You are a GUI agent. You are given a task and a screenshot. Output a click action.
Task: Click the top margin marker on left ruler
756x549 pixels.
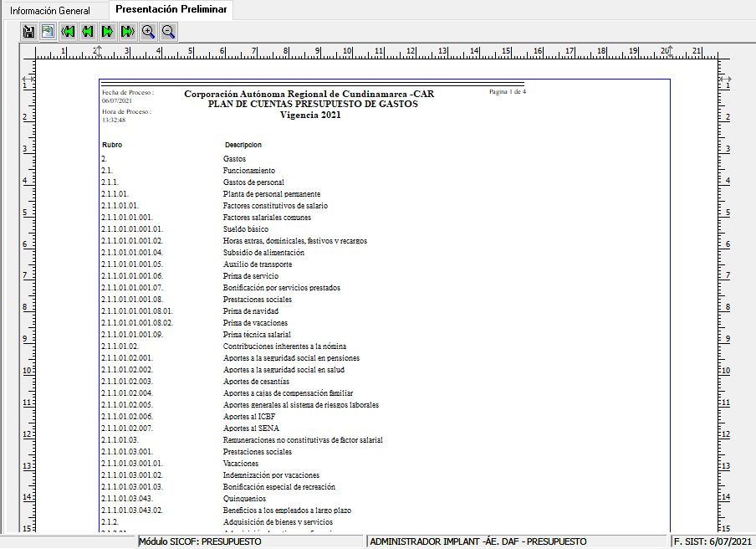(27, 80)
